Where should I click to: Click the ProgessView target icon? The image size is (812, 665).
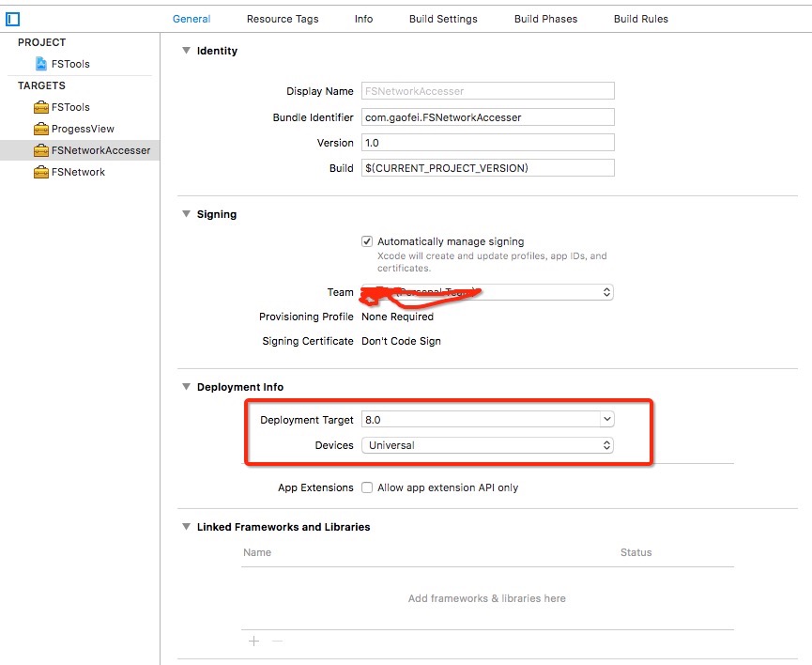(41, 129)
